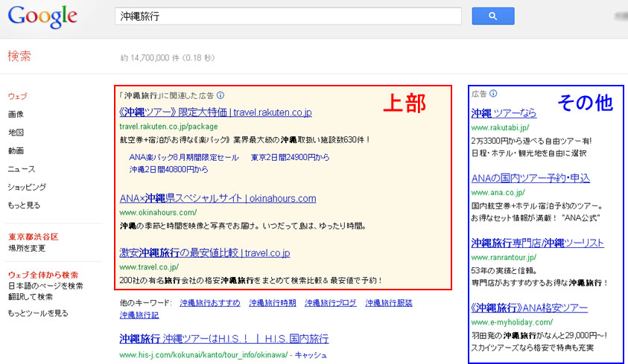Click the blue magnifier search button
This screenshot has width=628, height=364.
point(493,16)
